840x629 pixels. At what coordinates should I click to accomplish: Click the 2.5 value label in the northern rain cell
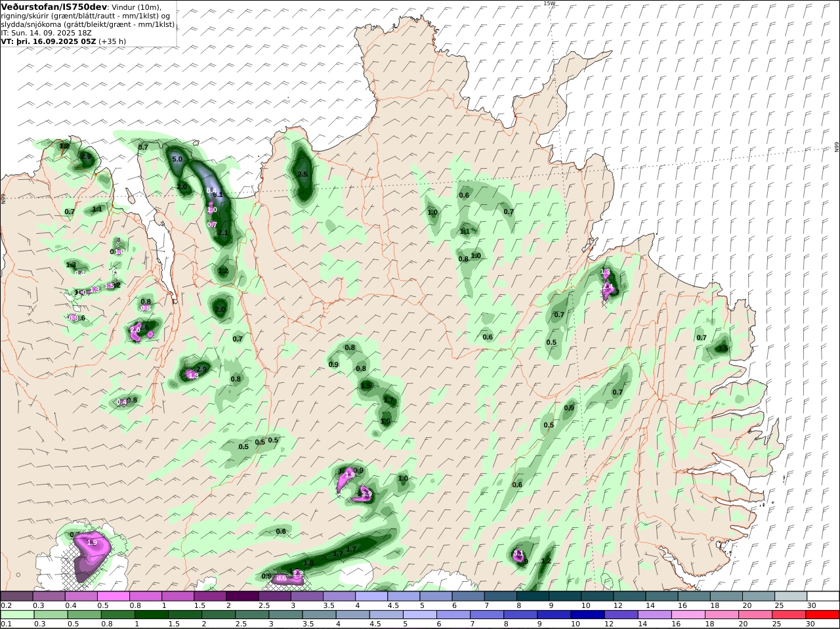point(303,174)
